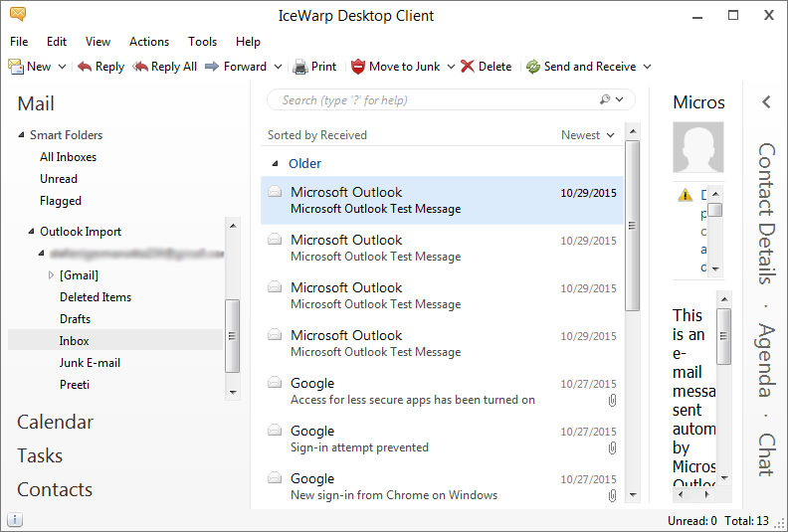Click the Reply toolbar icon
Viewport: 788px width, 532px height.
click(x=86, y=67)
